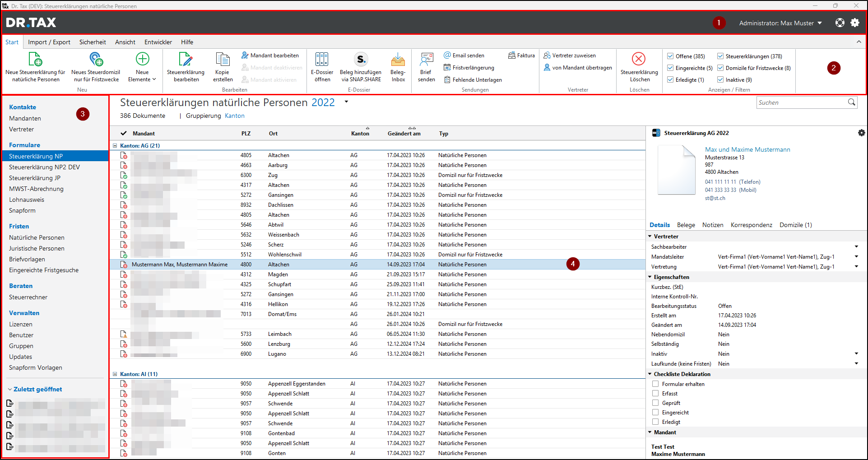Toggle the Offene (385) filter checkbox

[671, 56]
